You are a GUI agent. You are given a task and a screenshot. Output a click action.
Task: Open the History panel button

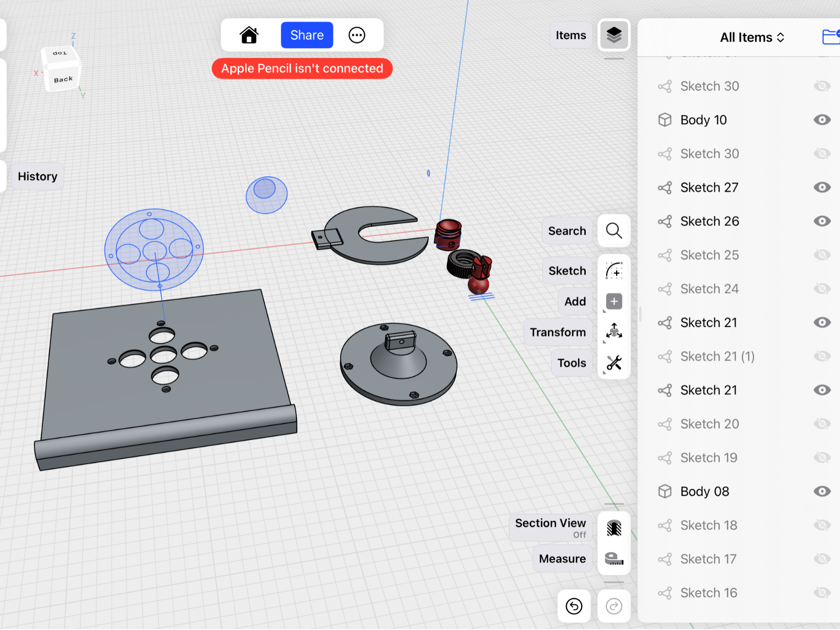(x=38, y=176)
